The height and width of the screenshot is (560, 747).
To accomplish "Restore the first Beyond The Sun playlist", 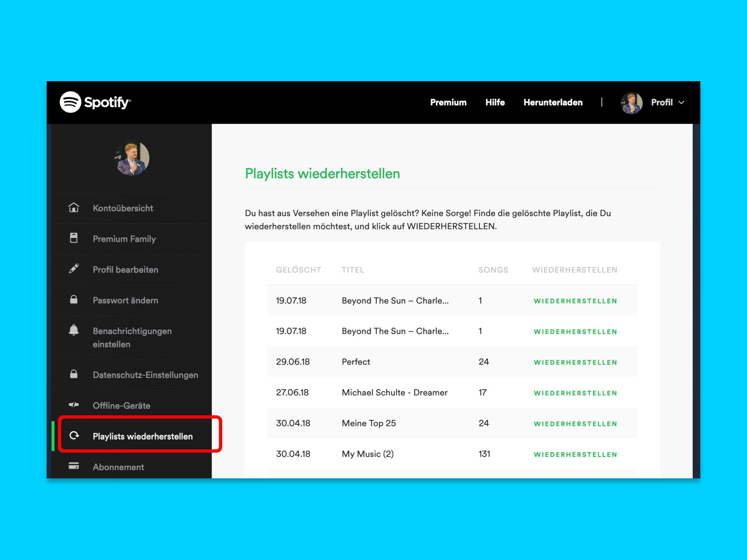I will point(575,301).
